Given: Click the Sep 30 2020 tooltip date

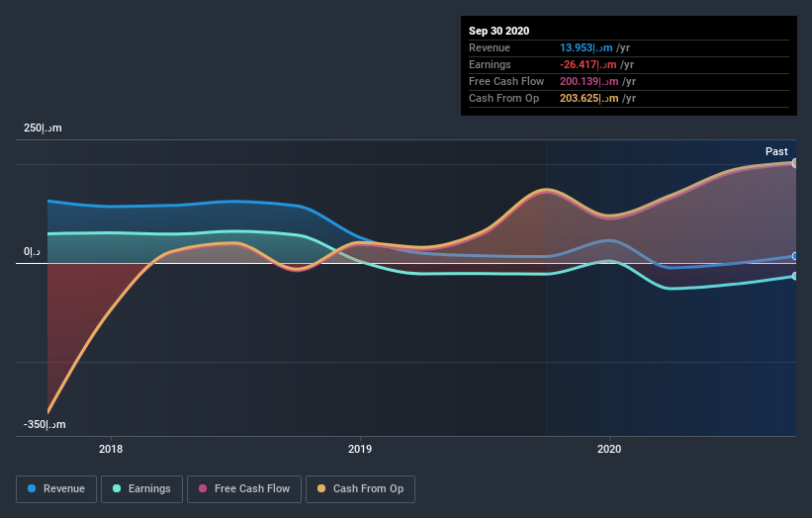Looking at the screenshot, I should point(498,31).
